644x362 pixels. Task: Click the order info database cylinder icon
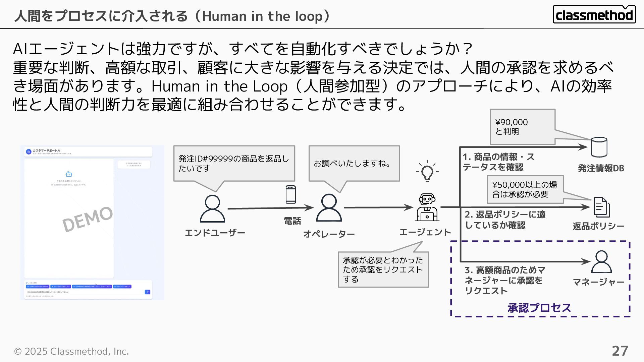599,147
